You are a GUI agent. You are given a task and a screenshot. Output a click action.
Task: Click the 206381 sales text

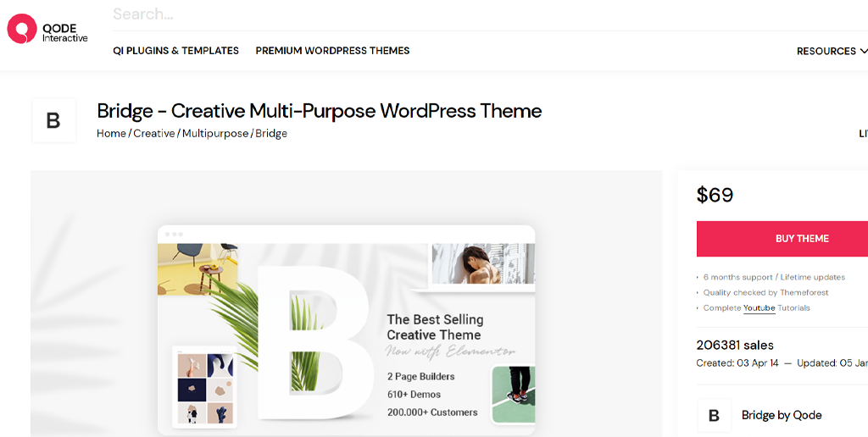coord(735,346)
